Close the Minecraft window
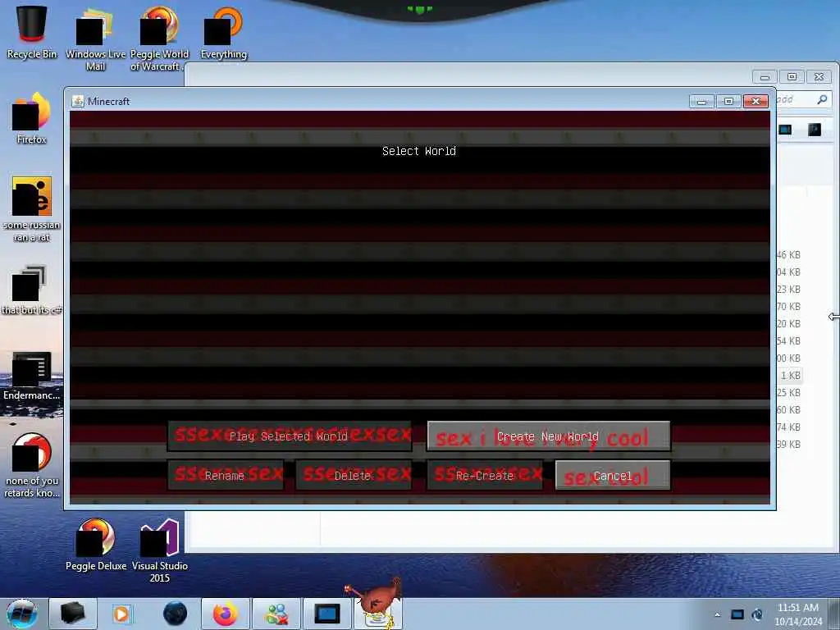Screen dimensions: 840x630 pyautogui.click(x=756, y=101)
